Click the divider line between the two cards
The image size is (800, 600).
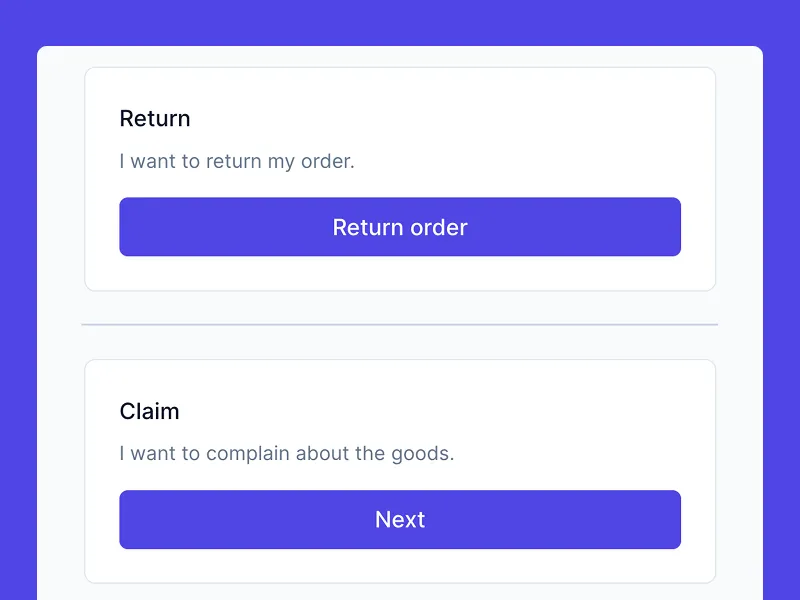(400, 325)
